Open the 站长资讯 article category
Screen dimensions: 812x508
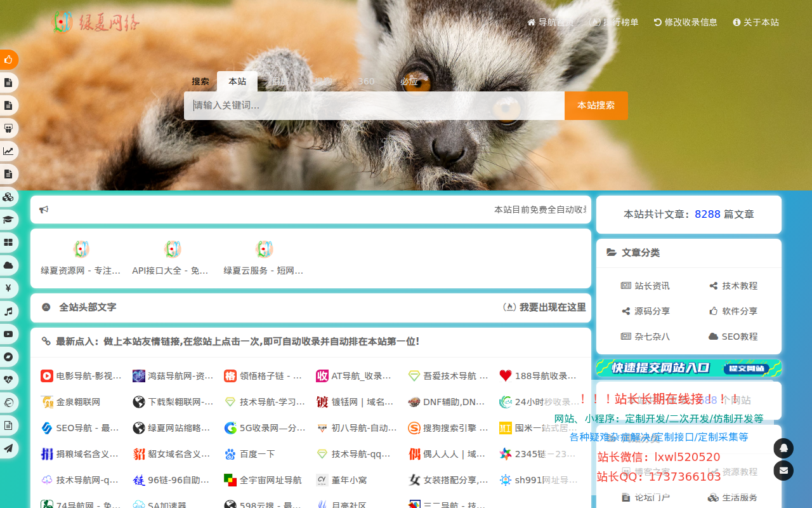(x=645, y=286)
